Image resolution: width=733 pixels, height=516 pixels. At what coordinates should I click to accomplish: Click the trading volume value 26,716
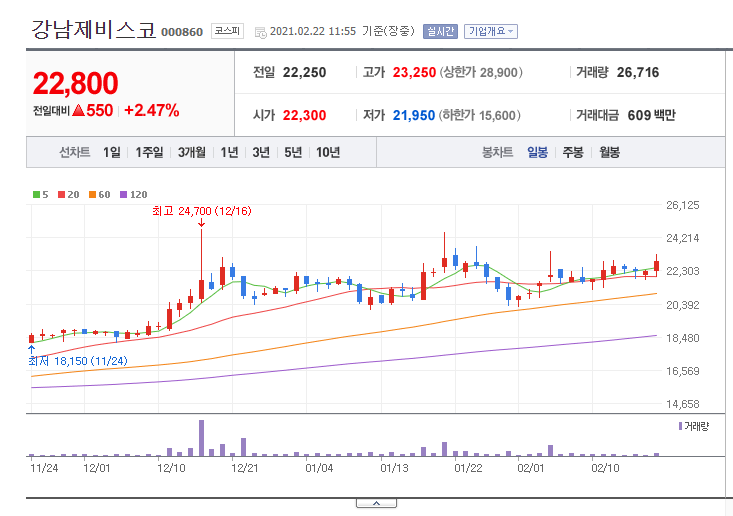[x=638, y=72]
